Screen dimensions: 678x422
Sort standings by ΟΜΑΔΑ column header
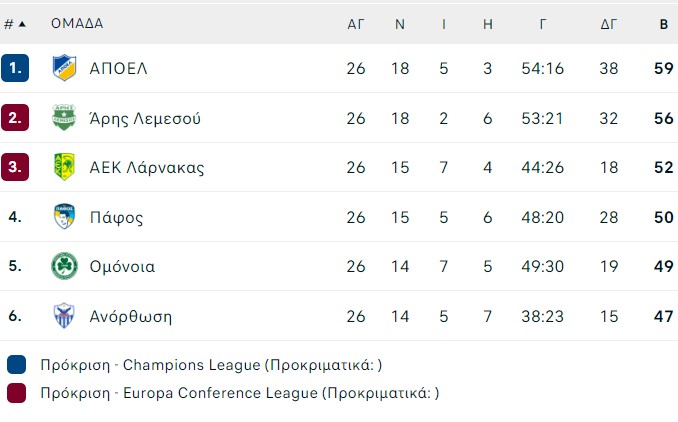77,23
